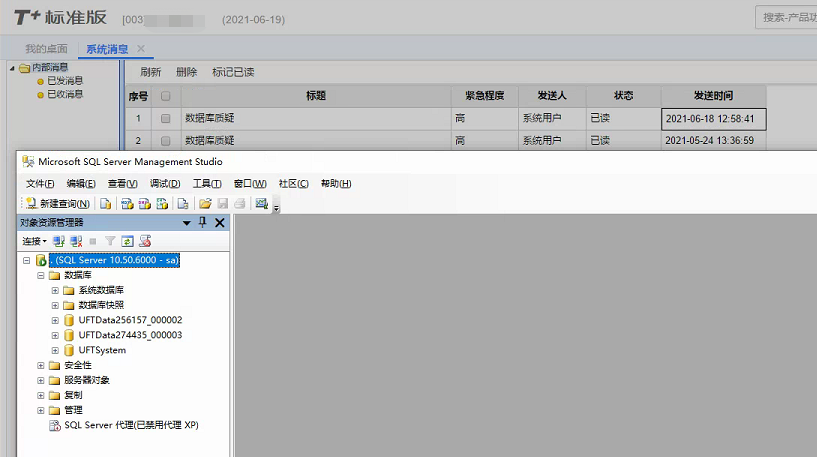Expand the 数据库快照 folder

point(55,305)
